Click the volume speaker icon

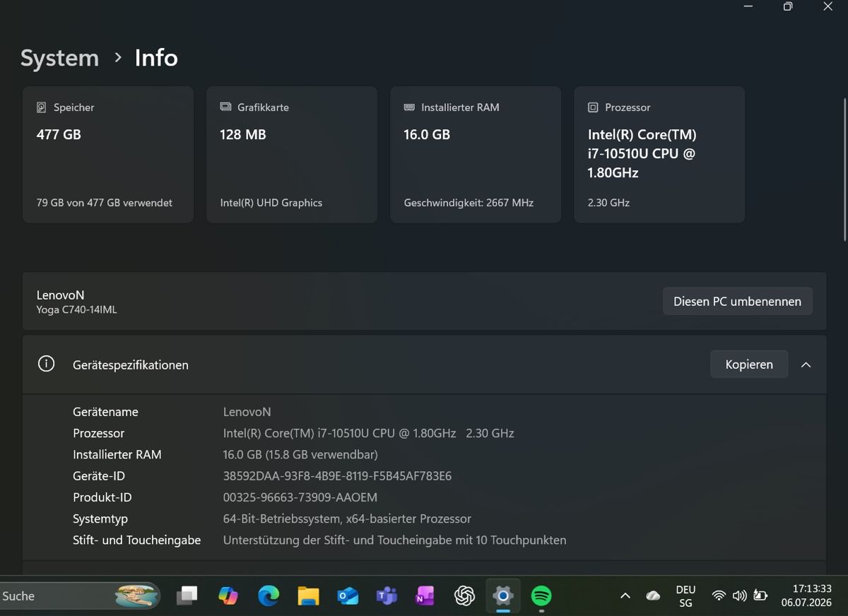[739, 596]
